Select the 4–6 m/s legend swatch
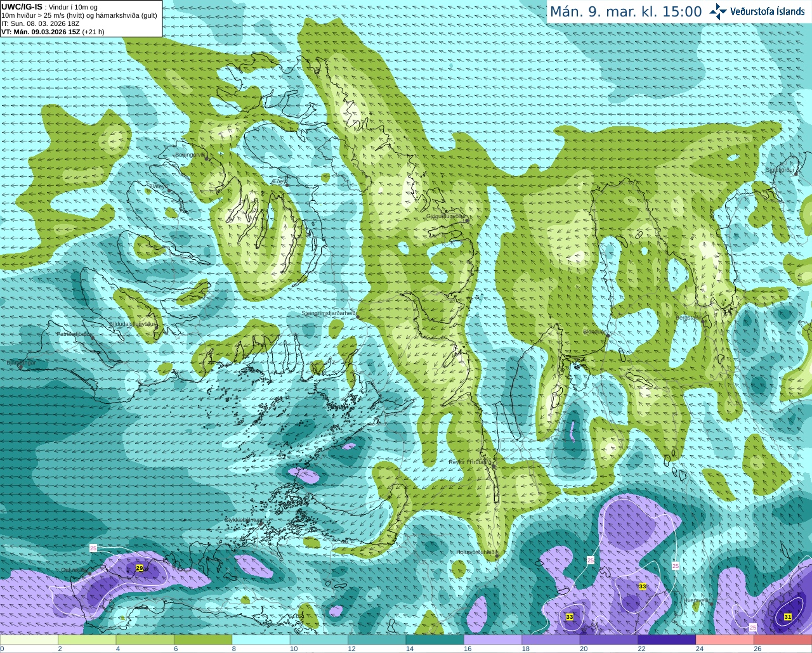 click(145, 640)
